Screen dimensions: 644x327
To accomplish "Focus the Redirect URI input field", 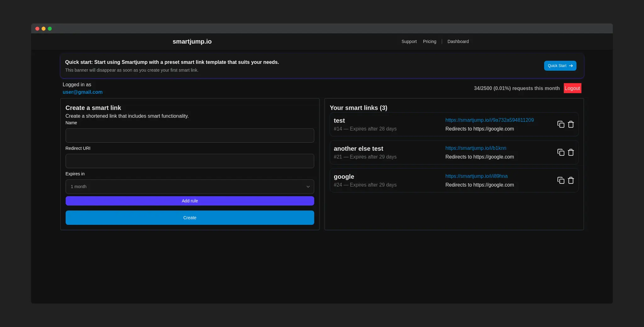I will 190,161.
